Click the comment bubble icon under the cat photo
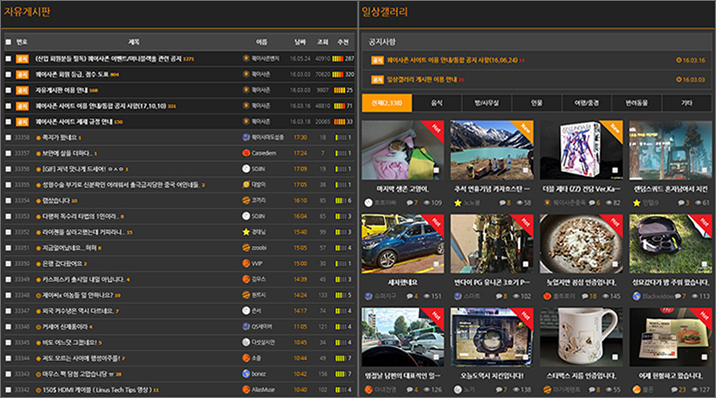This screenshot has width=716, height=398. (x=410, y=203)
